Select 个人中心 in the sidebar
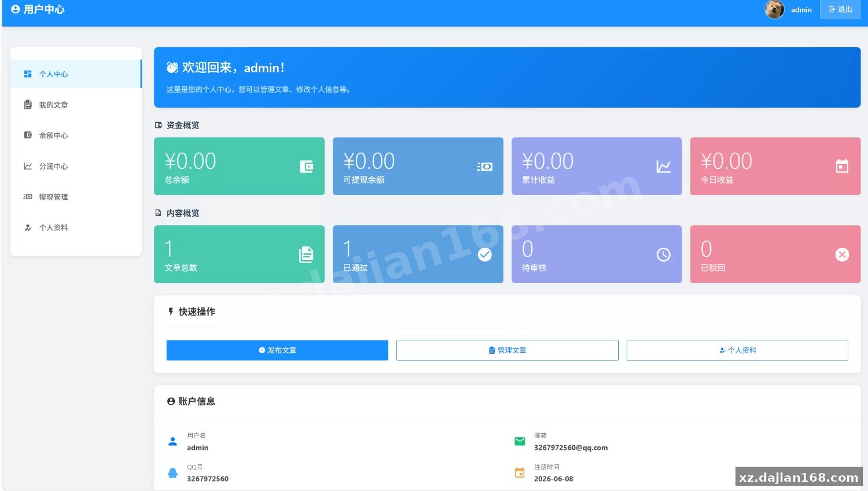Image resolution: width=868 pixels, height=491 pixels. (x=76, y=74)
